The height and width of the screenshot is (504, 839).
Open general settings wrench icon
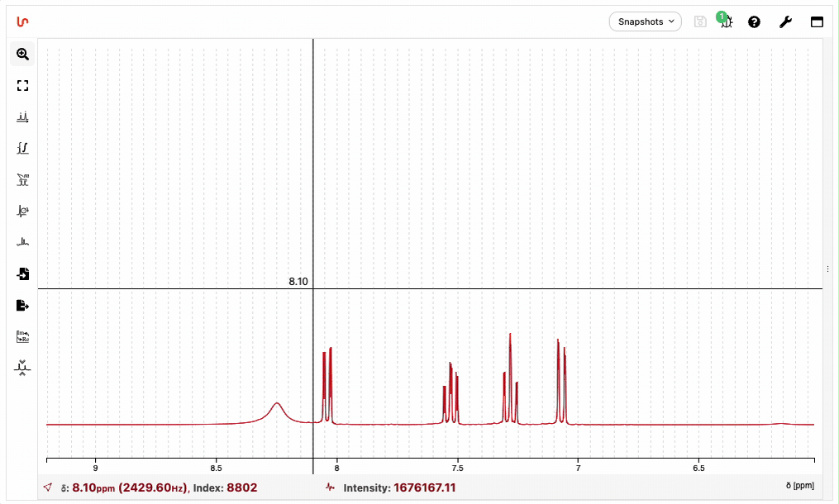(x=785, y=21)
